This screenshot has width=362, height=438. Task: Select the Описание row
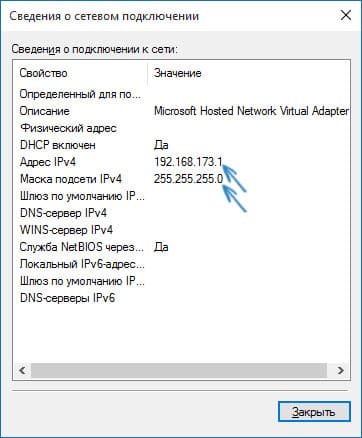coord(182,111)
